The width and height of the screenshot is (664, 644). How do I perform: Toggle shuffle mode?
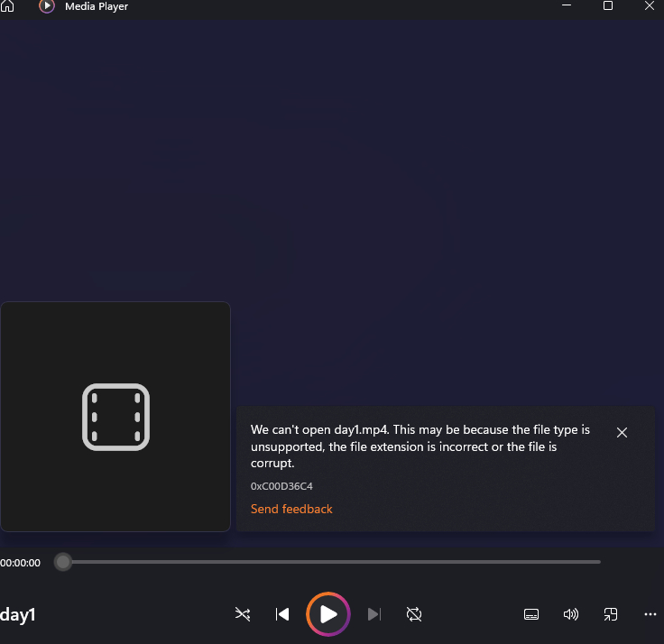[243, 614]
